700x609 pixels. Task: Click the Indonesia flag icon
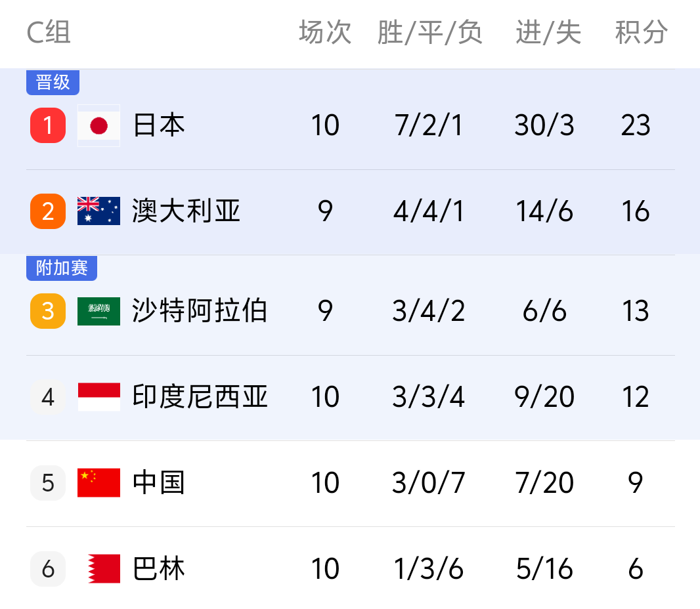[x=98, y=397]
